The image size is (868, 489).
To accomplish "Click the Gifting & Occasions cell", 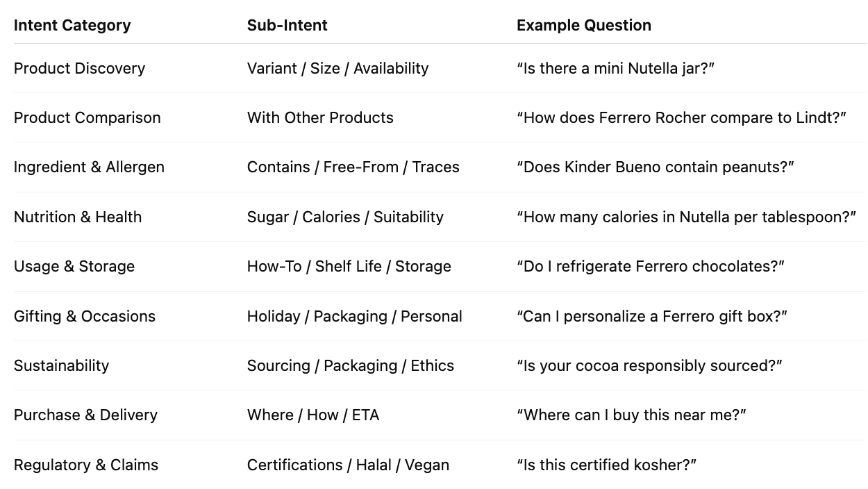I will tap(85, 316).
